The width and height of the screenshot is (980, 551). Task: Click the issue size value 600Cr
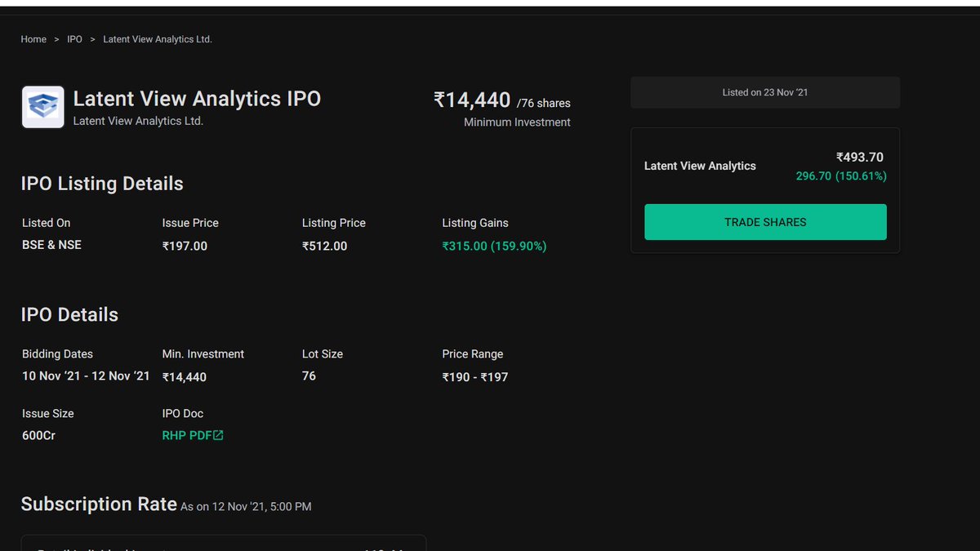(38, 436)
